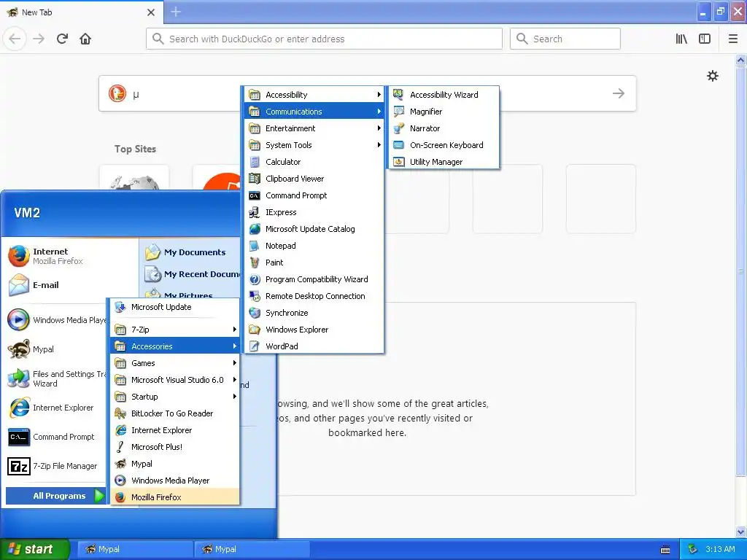Click the Windows start button
Image resolution: width=747 pixels, height=560 pixels.
34,549
